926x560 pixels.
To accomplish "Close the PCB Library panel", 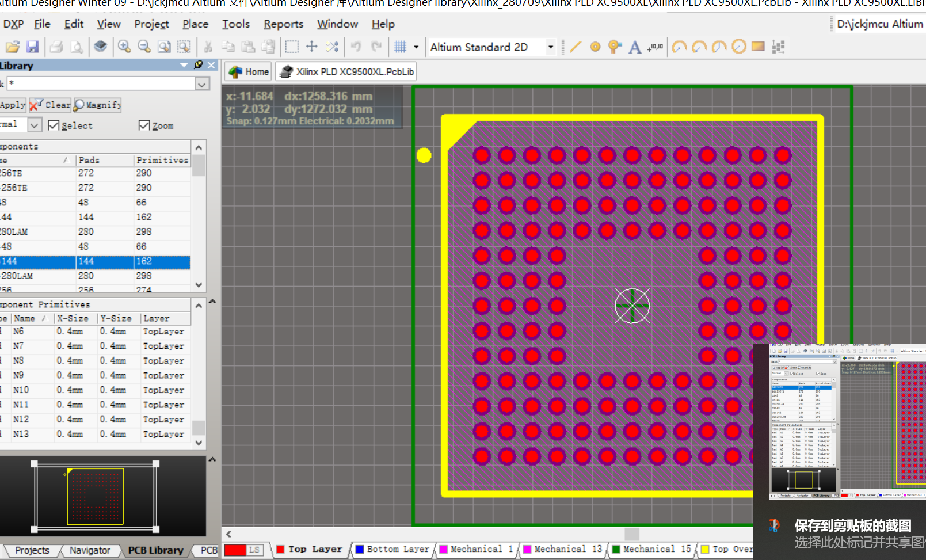I will (x=211, y=65).
